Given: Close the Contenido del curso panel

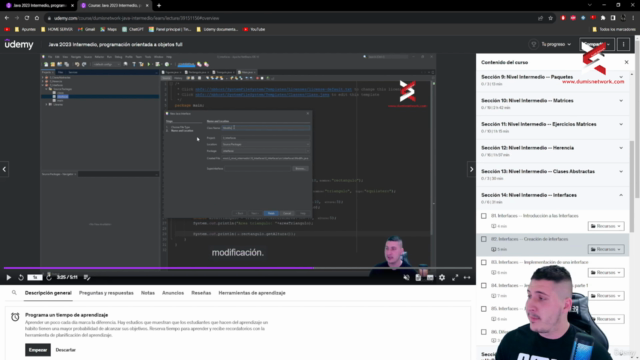Looking at the screenshot, I should [627, 62].
